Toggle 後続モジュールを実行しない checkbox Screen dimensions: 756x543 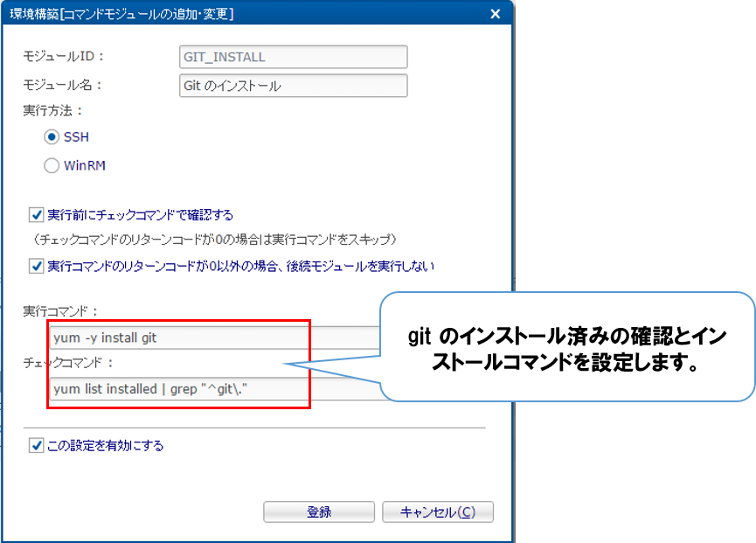coord(36,266)
